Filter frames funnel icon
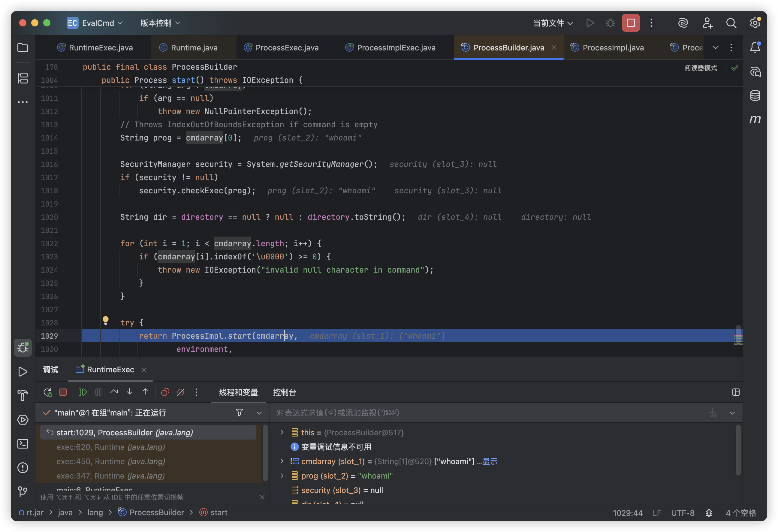This screenshot has width=778, height=532. pyautogui.click(x=239, y=413)
